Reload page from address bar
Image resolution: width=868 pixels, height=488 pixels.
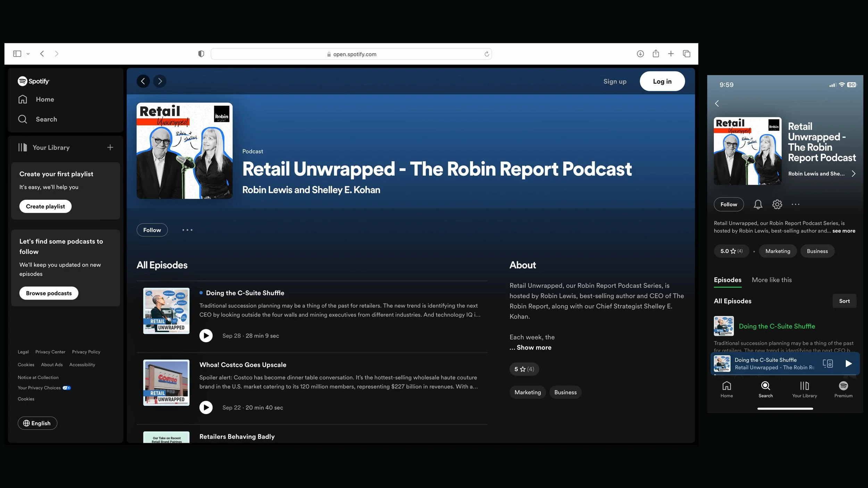[x=487, y=54]
